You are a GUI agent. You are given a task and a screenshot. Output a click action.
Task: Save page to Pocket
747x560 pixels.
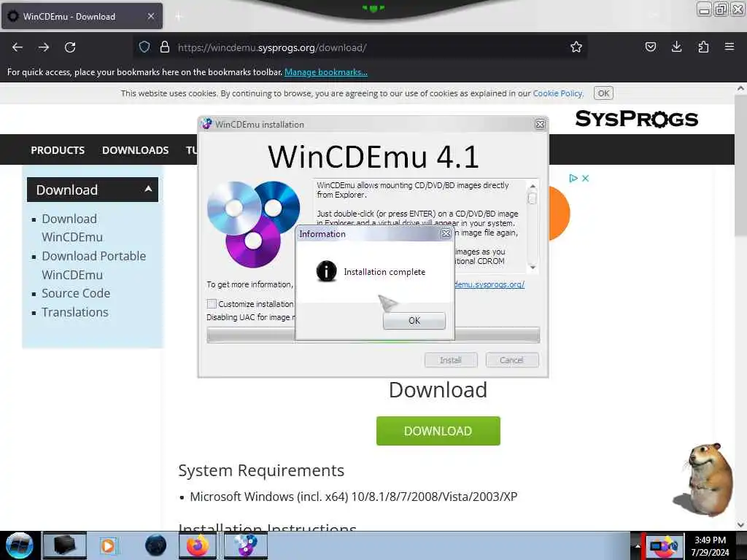650,47
